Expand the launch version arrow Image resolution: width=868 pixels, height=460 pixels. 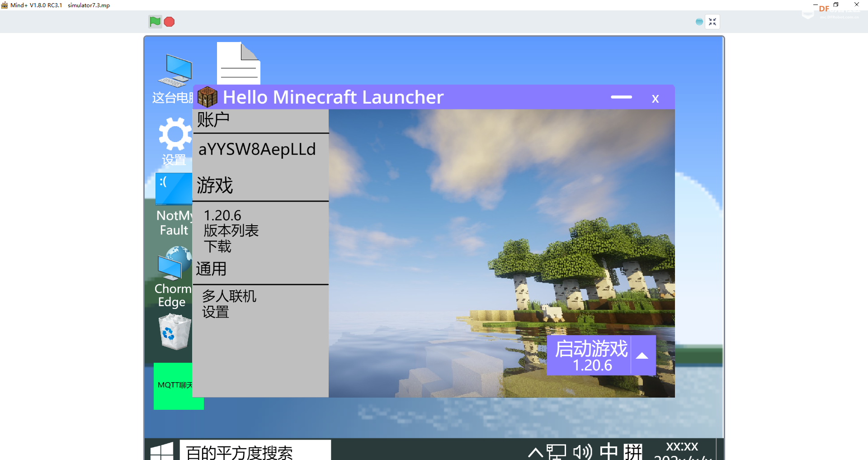[x=642, y=356]
